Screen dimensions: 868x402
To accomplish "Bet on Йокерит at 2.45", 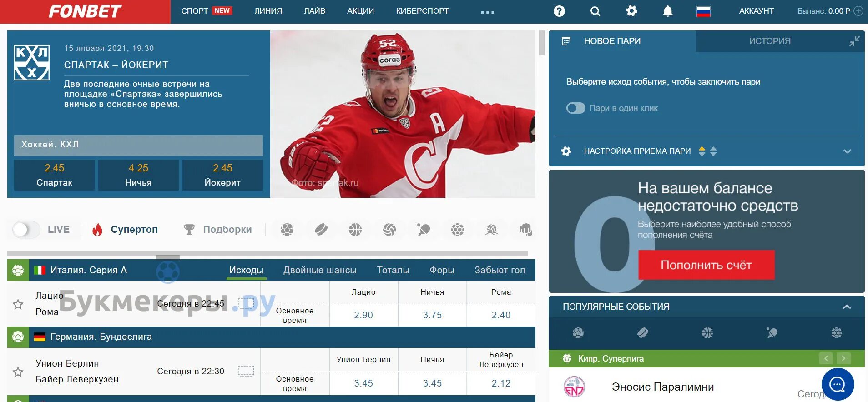I will (222, 175).
